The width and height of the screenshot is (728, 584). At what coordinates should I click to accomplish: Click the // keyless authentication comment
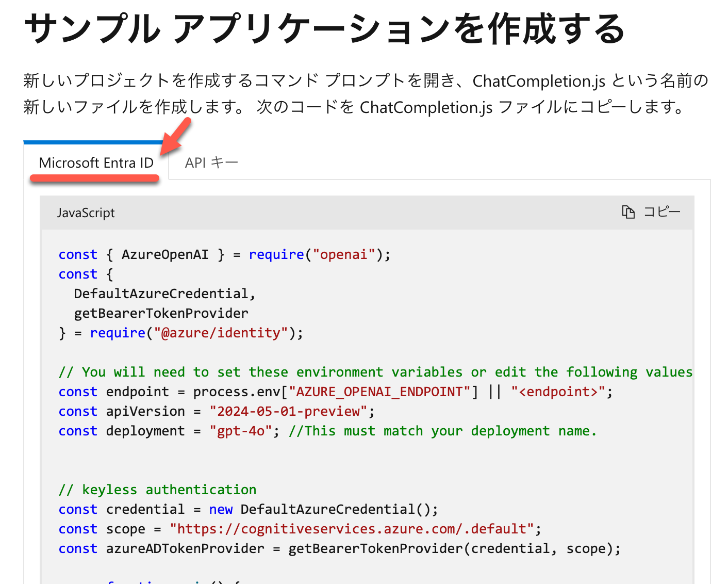click(157, 490)
